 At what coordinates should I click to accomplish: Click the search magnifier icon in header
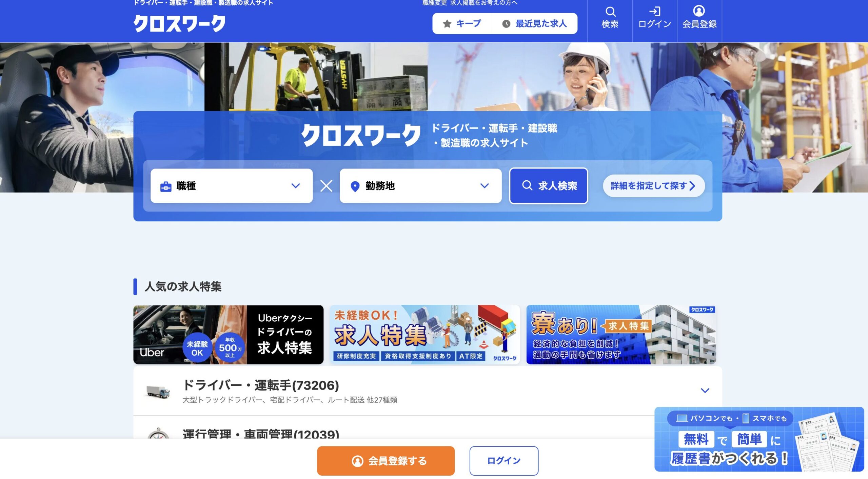click(x=610, y=12)
